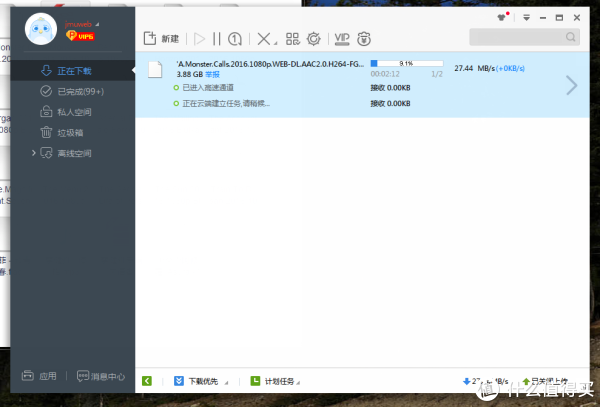Image resolution: width=600 pixels, height=407 pixels.
Task: Delete the task with the X icon
Action: point(264,39)
